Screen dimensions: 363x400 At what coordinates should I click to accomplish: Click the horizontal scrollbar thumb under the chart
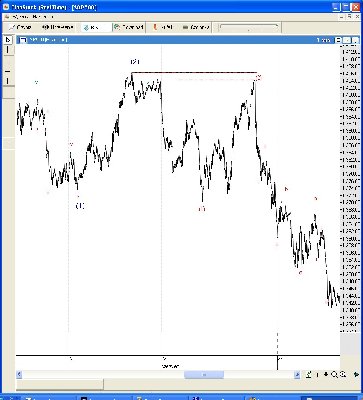[204, 375]
